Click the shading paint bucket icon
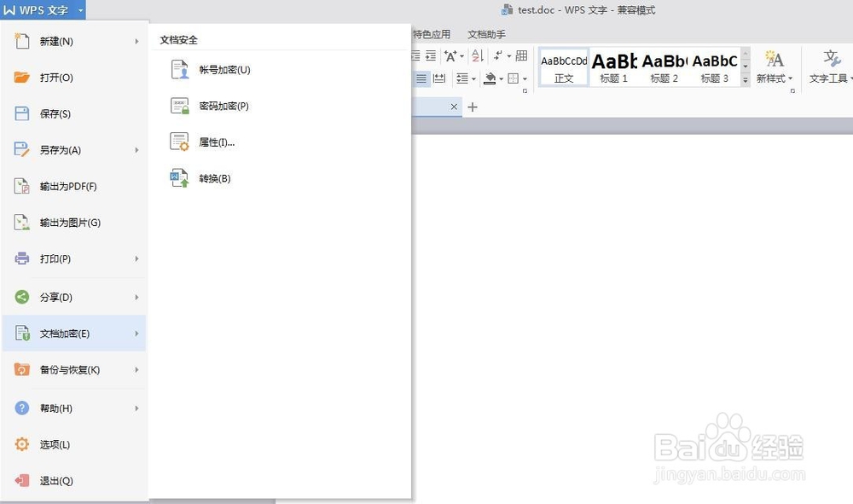Image resolution: width=853 pixels, height=504 pixels. pyautogui.click(x=490, y=78)
